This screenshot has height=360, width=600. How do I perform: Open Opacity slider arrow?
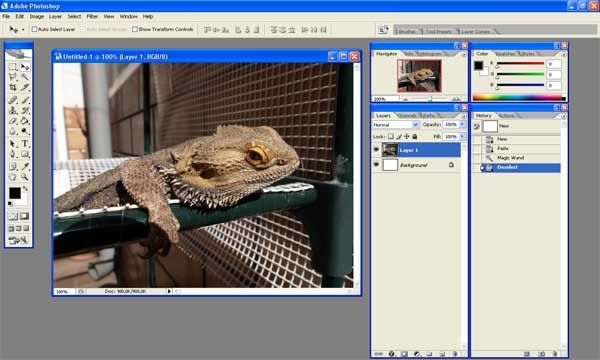(x=462, y=124)
